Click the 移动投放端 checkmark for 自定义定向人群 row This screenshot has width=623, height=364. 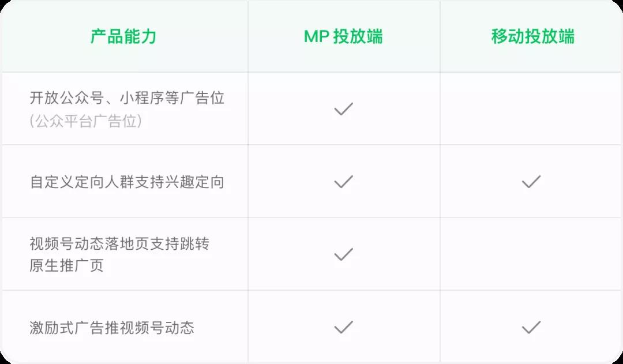pyautogui.click(x=531, y=182)
